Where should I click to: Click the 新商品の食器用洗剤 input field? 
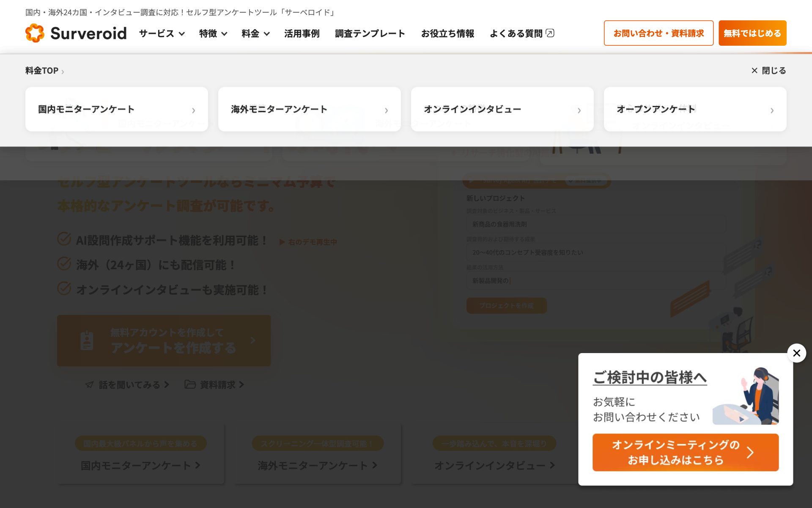pyautogui.click(x=596, y=224)
